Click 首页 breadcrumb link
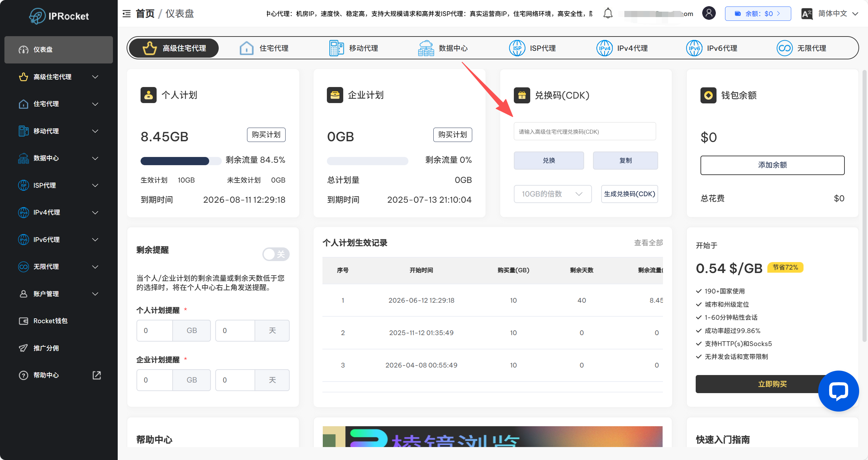 point(145,14)
